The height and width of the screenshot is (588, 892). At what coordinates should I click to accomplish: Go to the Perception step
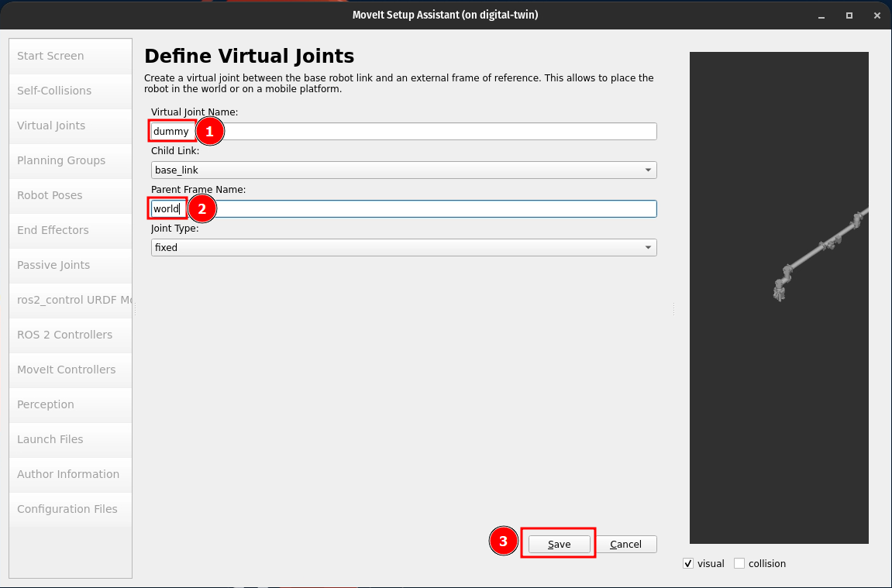pos(46,404)
